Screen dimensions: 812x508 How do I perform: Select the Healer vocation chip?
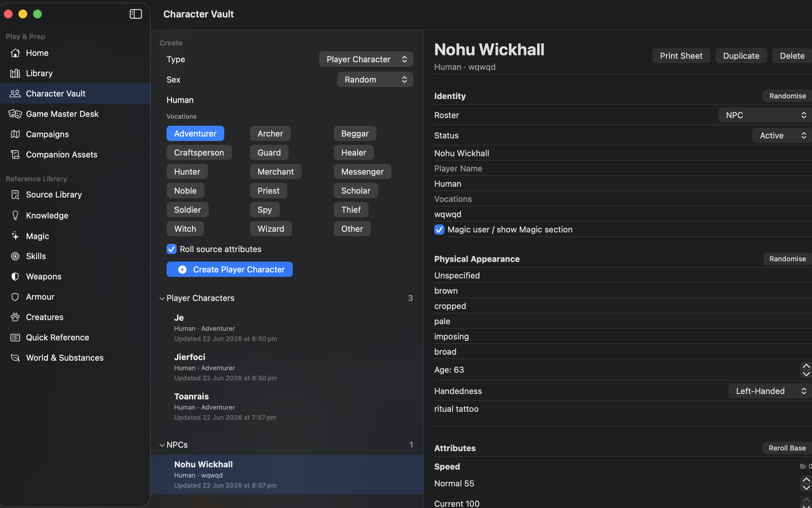[354, 152]
